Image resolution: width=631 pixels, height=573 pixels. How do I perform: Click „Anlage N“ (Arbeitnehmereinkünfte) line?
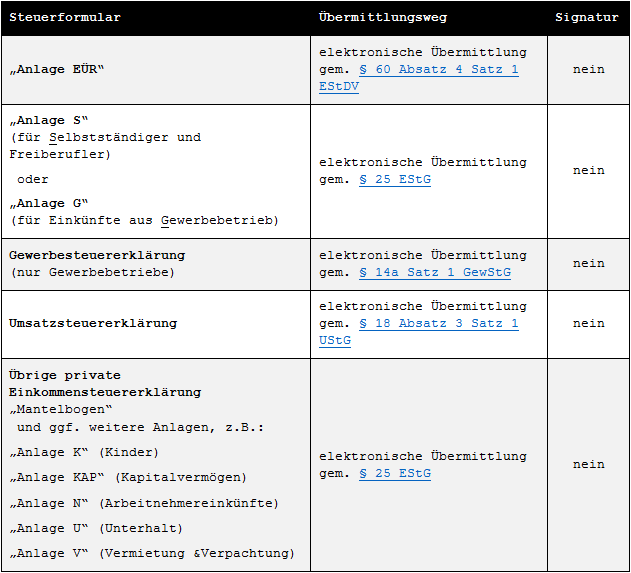pyautogui.click(x=144, y=503)
